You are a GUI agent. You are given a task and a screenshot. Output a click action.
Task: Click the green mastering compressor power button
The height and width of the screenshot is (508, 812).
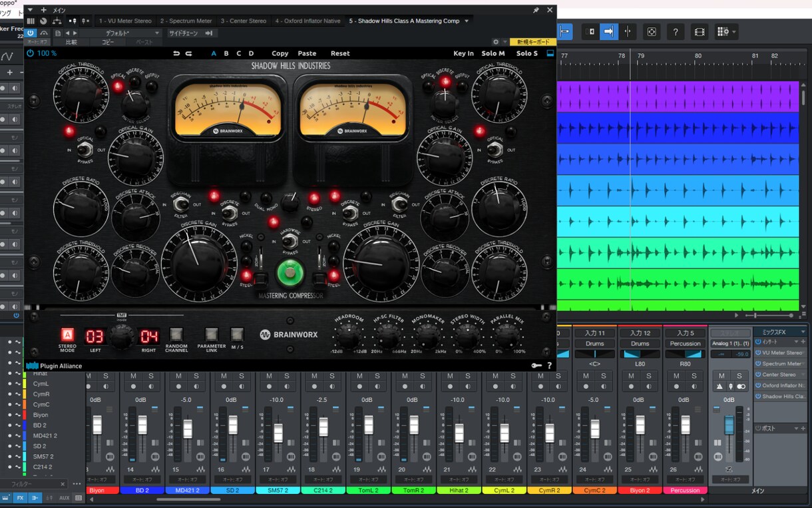290,273
